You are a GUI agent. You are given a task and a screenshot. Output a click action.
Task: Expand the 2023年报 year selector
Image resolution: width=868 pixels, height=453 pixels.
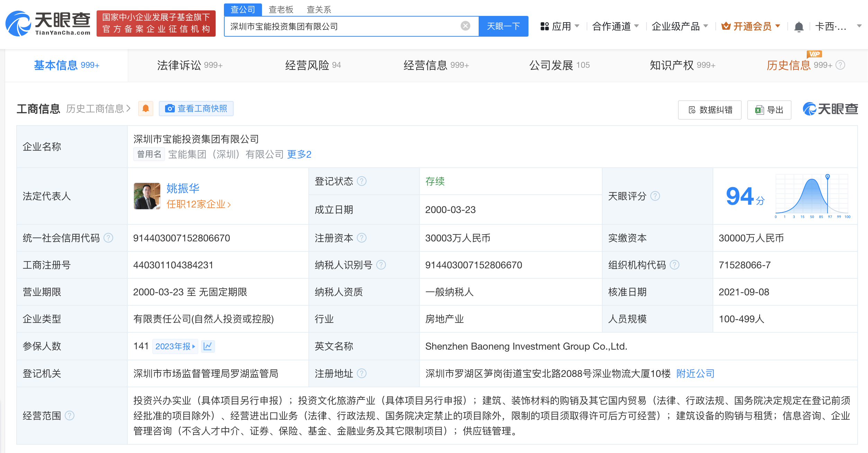click(175, 346)
